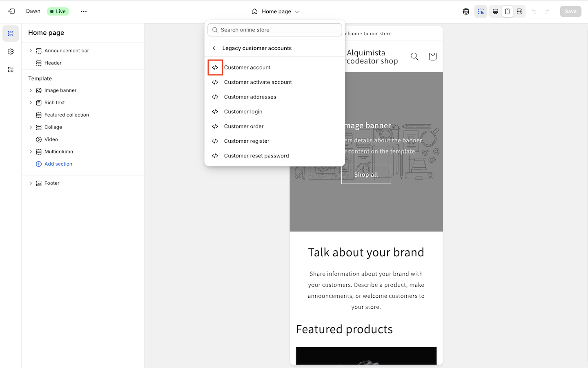Click the search icon in store preview

point(414,56)
